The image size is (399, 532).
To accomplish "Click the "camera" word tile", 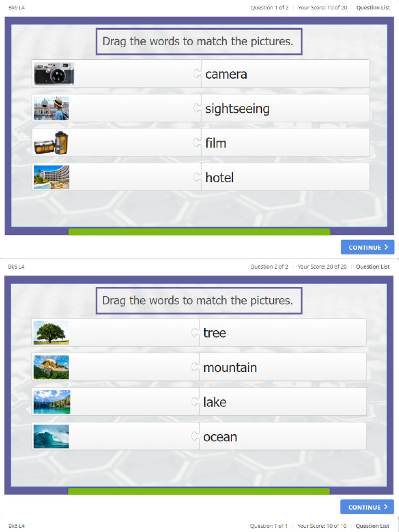I will [x=285, y=74].
